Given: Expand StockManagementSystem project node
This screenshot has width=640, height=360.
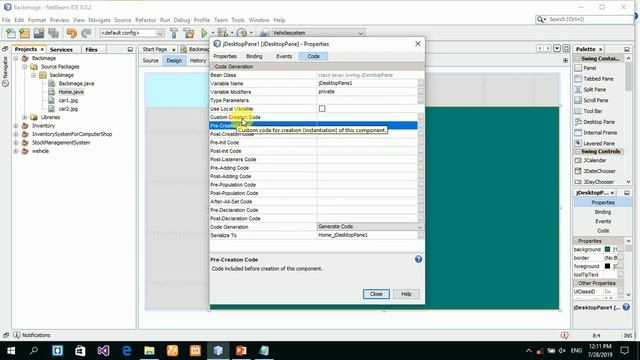Looking at the screenshot, I should point(16,142).
